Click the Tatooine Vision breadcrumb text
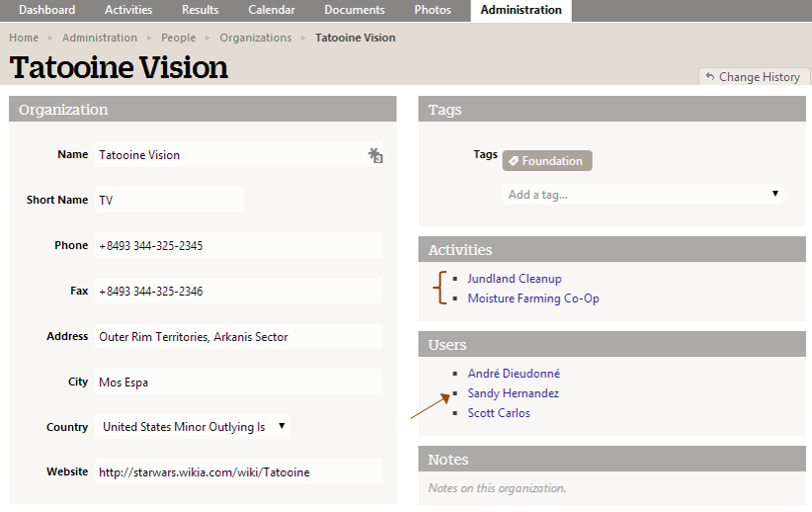Screen dimensions: 812x512 coord(356,38)
